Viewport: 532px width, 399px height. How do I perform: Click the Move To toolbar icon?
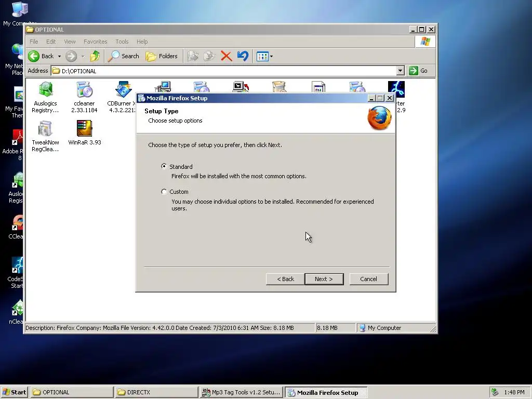pyautogui.click(x=193, y=56)
